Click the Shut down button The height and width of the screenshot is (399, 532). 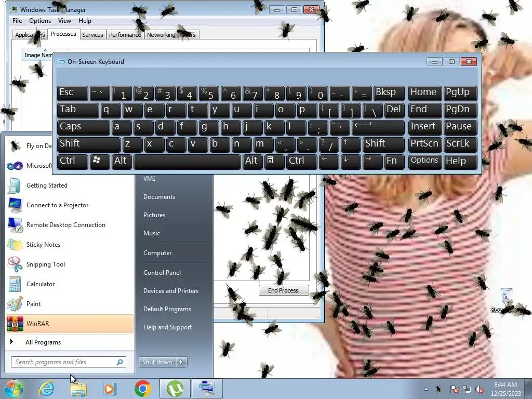tap(157, 362)
